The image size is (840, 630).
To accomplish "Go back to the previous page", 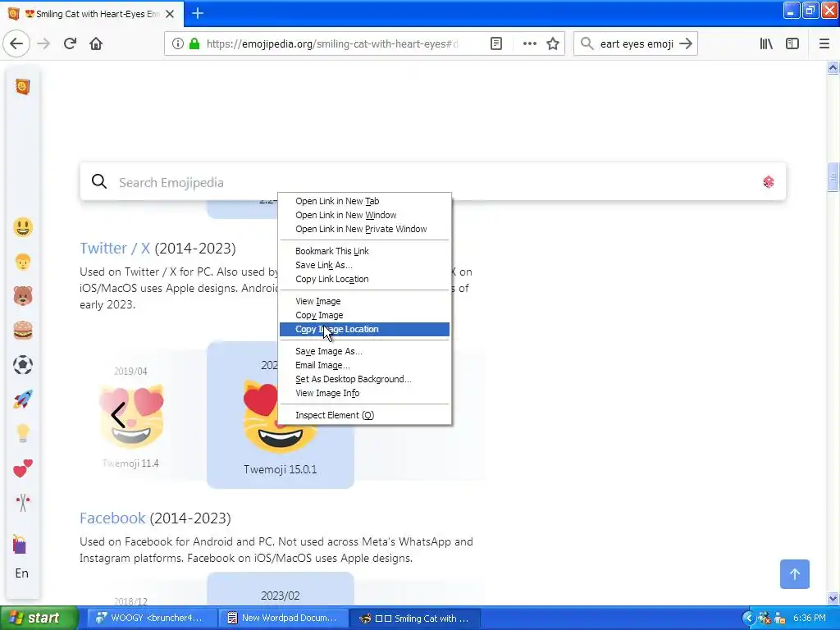I will 16,43.
